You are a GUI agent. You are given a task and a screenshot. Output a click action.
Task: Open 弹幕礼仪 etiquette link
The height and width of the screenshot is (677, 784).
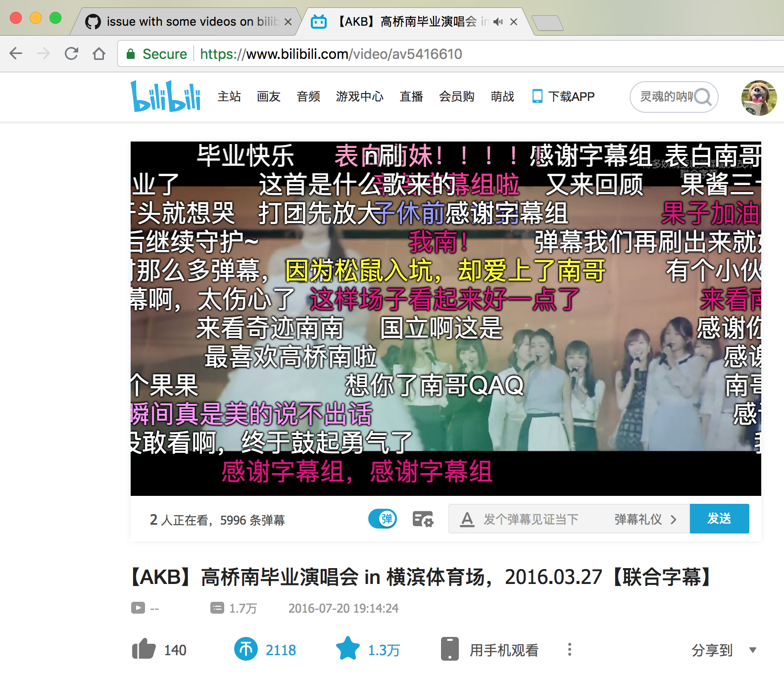click(645, 519)
